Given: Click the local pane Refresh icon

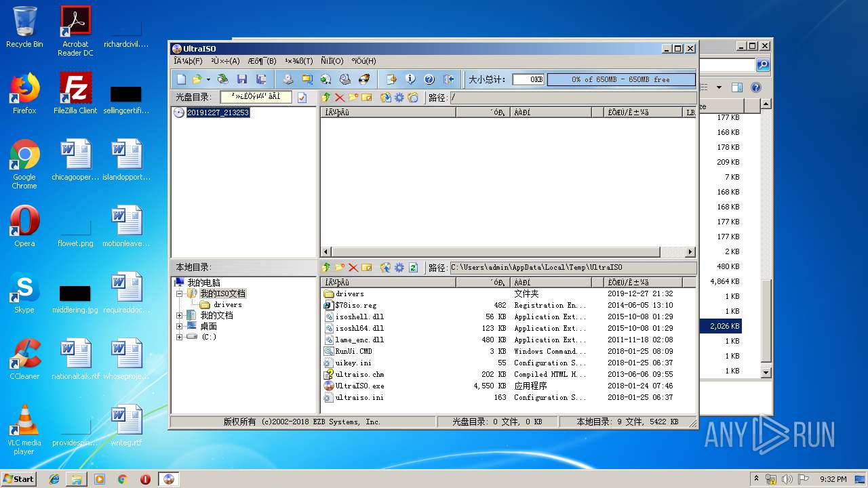Looking at the screenshot, I should pos(413,268).
